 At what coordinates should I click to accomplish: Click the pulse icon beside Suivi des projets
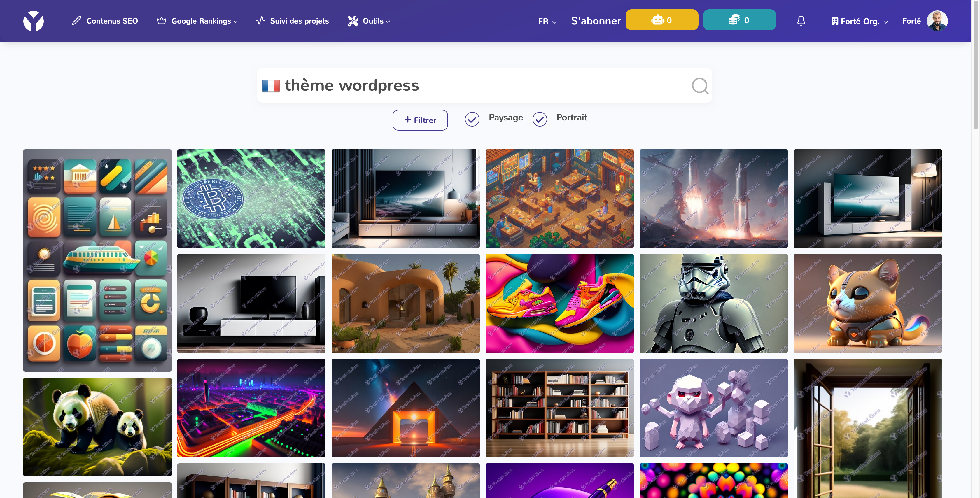coord(260,21)
